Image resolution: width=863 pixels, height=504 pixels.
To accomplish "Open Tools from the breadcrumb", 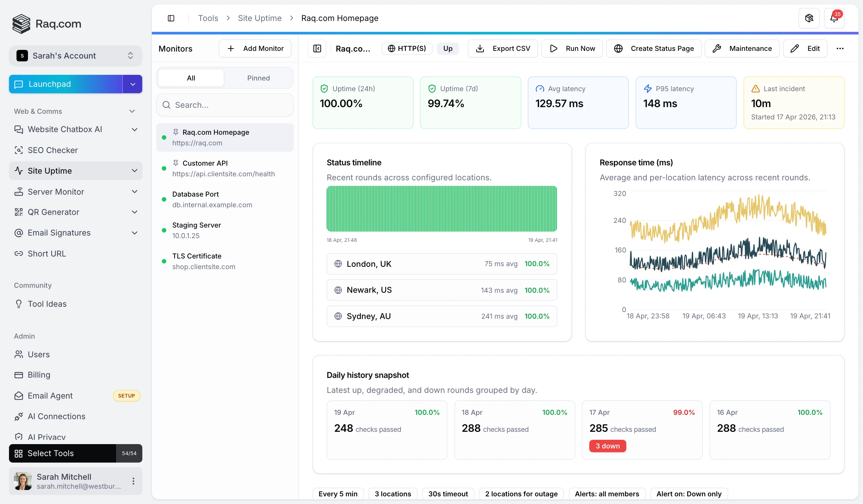I will (x=207, y=18).
